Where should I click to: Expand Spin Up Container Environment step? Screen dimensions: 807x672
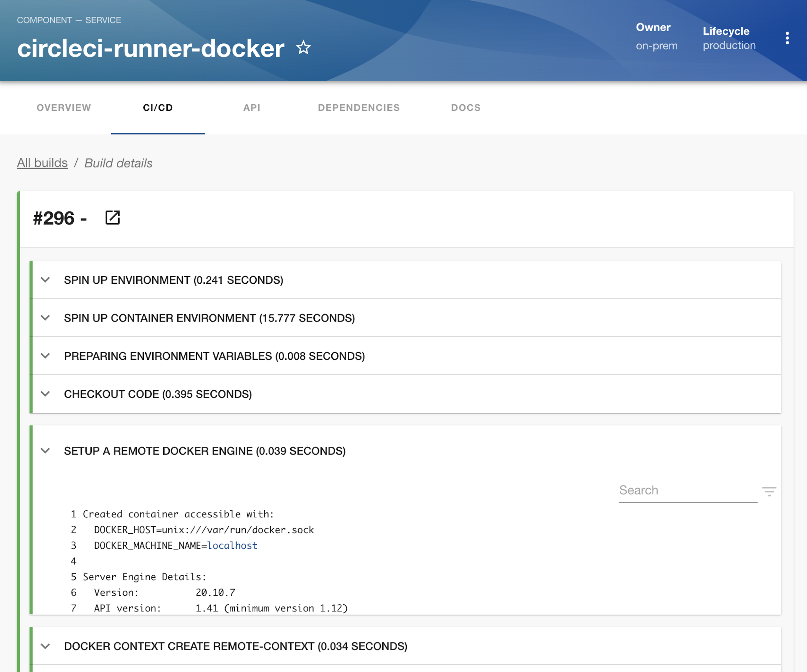pos(45,318)
